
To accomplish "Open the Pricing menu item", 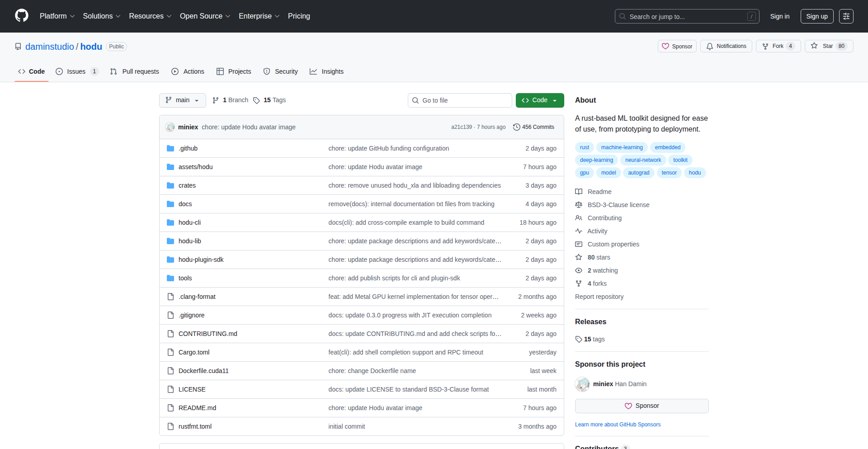I will [299, 16].
